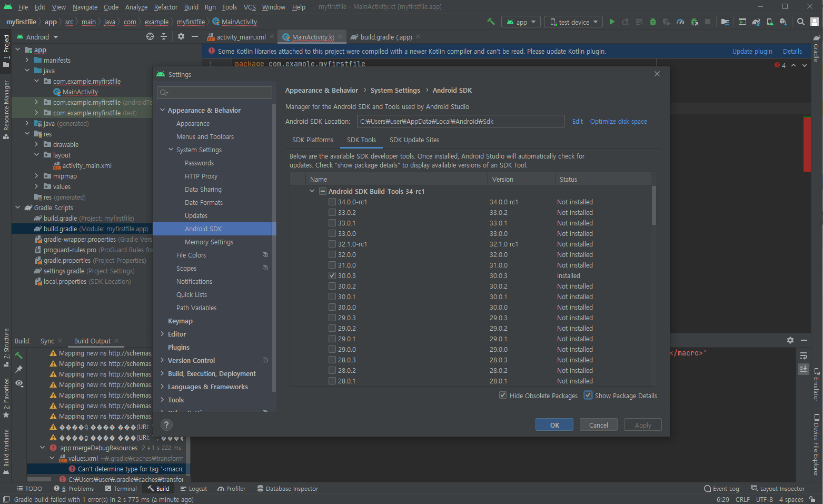The width and height of the screenshot is (823, 504).
Task: Click the Edit SDK location link
Action: click(x=578, y=121)
